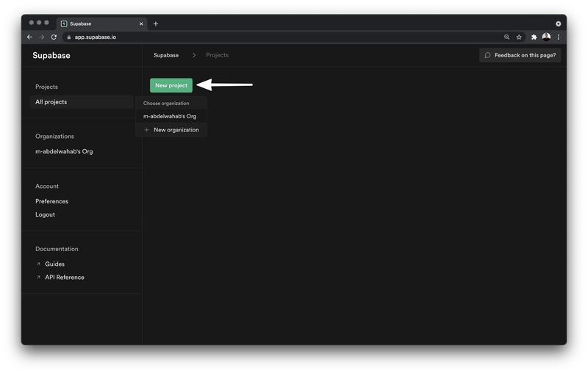Click the Supabase logo in sidebar
The height and width of the screenshot is (373, 588).
click(x=51, y=55)
